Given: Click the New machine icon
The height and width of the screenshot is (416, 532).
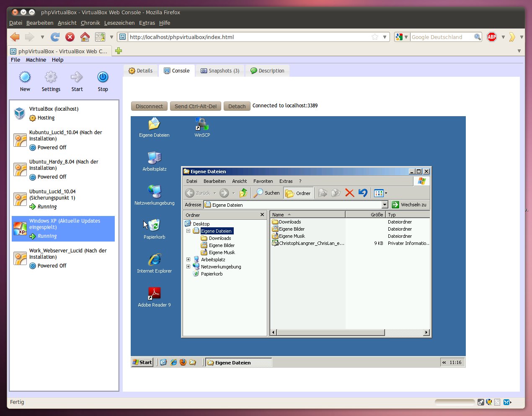Looking at the screenshot, I should (25, 77).
